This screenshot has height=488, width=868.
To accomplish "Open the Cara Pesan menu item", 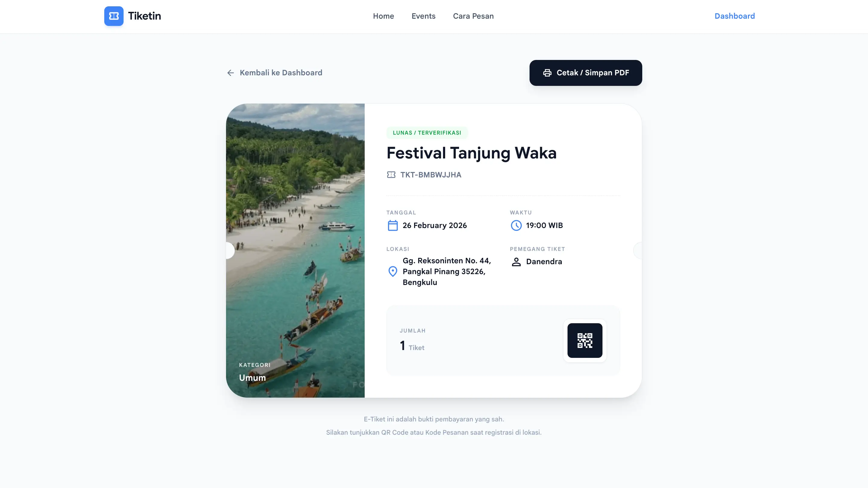I will click(473, 16).
